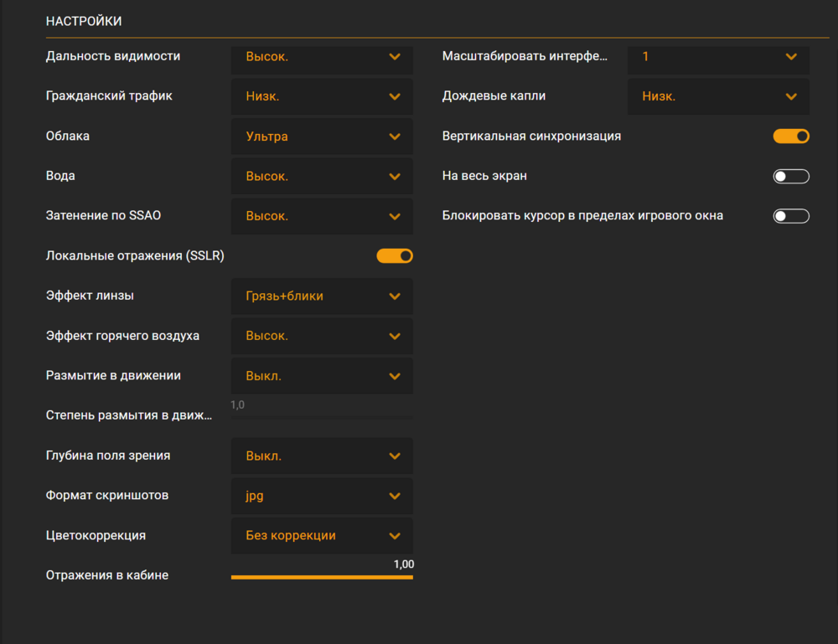
Task: Enable the На весь экран toggle
Action: [x=791, y=176]
